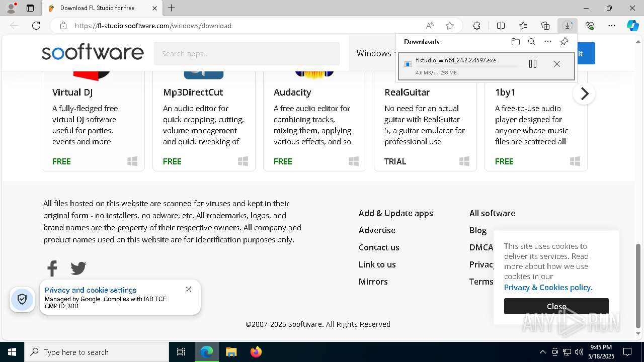Image resolution: width=644 pixels, height=362 pixels.
Task: Open the All software link
Action: pyautogui.click(x=492, y=213)
